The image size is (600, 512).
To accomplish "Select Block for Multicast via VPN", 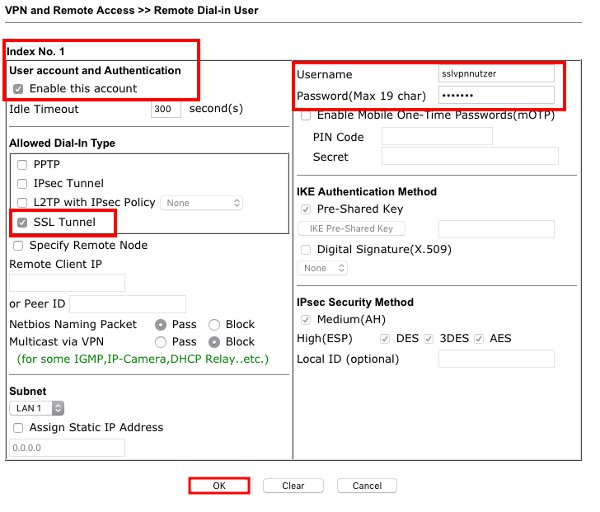I will (214, 342).
